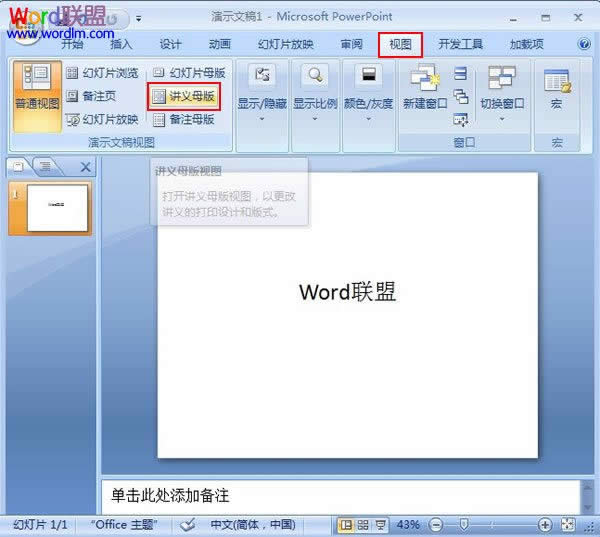The height and width of the screenshot is (537, 600).
Task: Open the Insert (插入) ribbon tab
Action: [121, 44]
